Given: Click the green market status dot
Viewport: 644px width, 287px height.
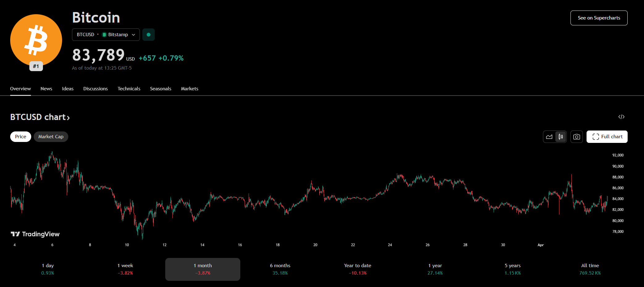Looking at the screenshot, I should tap(149, 35).
